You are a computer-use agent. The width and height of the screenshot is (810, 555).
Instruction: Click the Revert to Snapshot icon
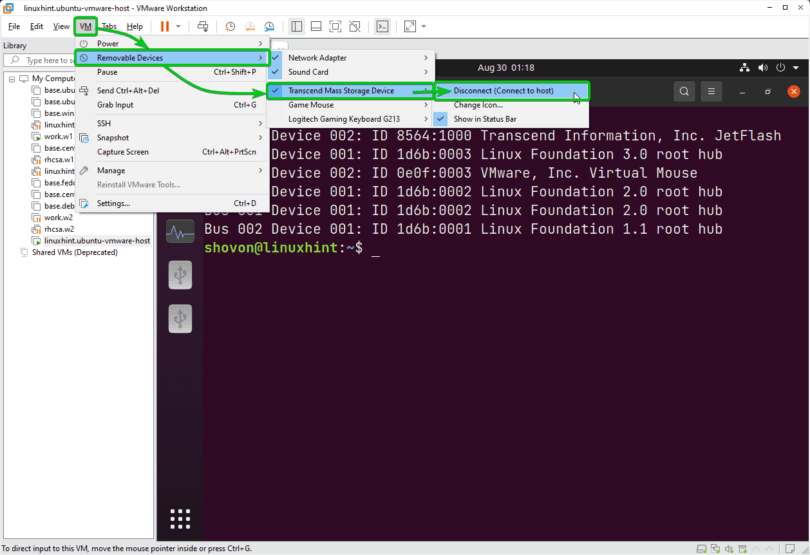(250, 26)
